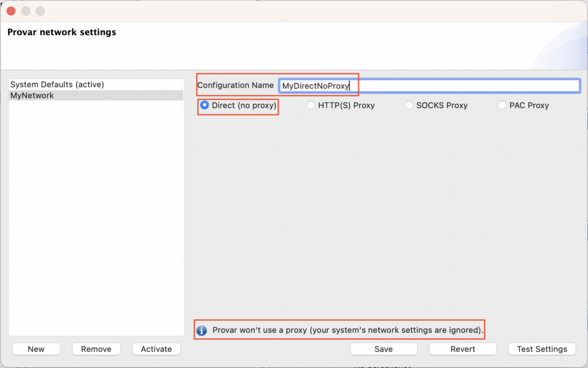
Task: Select the MyNetwork configuration entry
Action: 96,95
